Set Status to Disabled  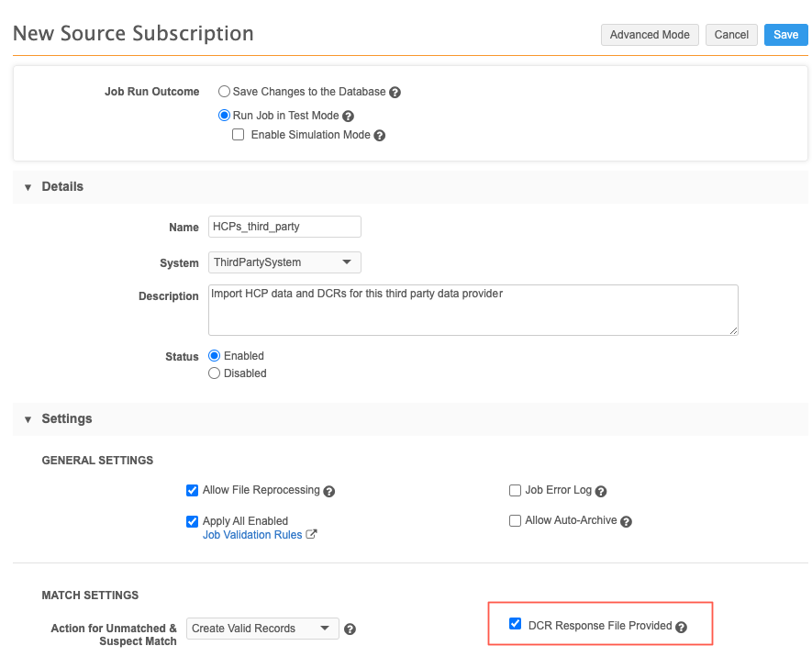[x=215, y=373]
